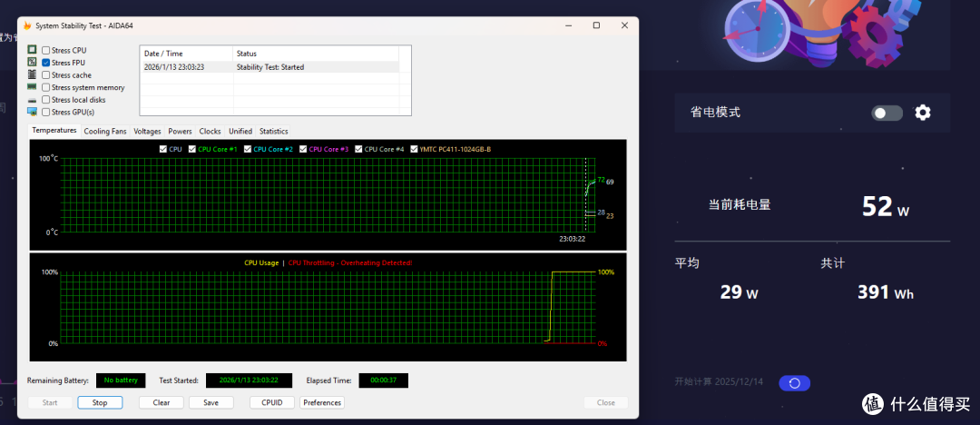This screenshot has height=425, width=980.
Task: Click the 当前耗电量 label
Action: 740,204
